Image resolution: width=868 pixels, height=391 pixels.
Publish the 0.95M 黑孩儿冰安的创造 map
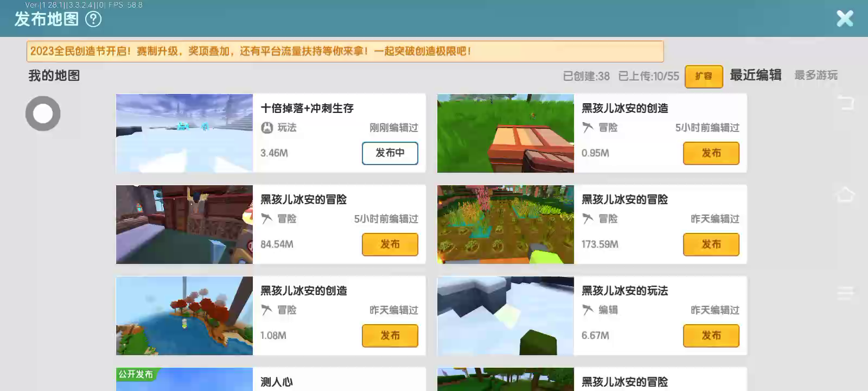click(x=711, y=153)
